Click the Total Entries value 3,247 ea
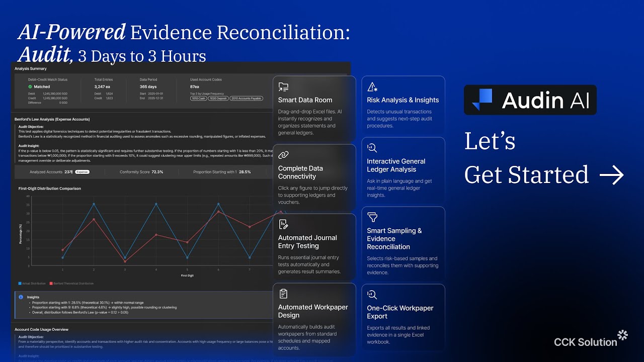 103,86
